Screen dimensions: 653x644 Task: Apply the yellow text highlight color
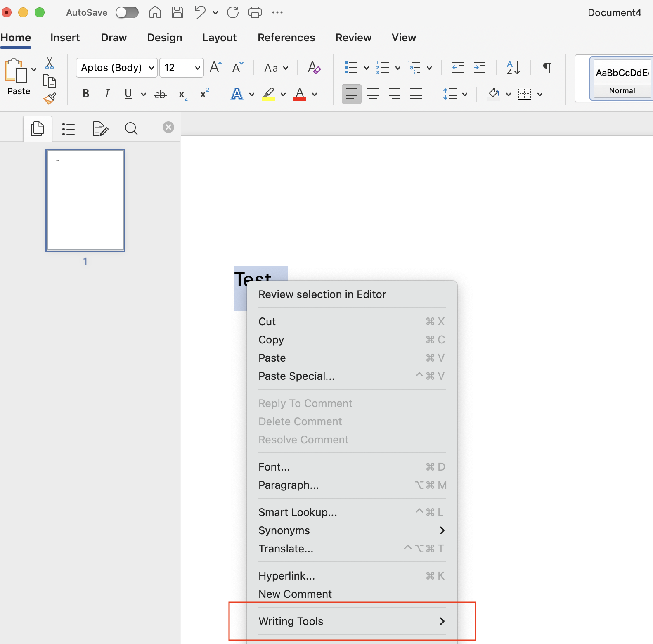coord(268,94)
